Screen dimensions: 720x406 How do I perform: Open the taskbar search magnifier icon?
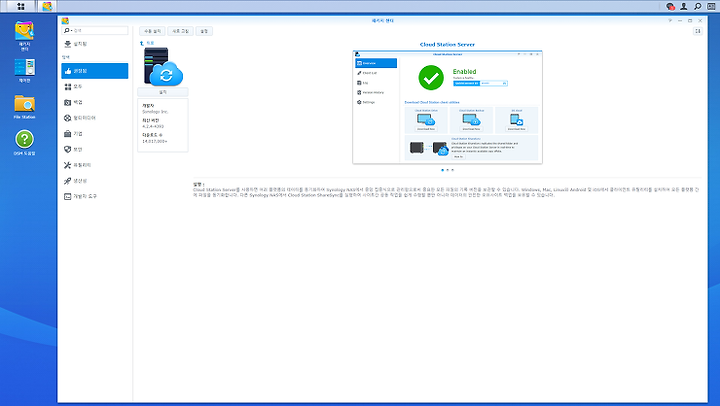point(698,6)
